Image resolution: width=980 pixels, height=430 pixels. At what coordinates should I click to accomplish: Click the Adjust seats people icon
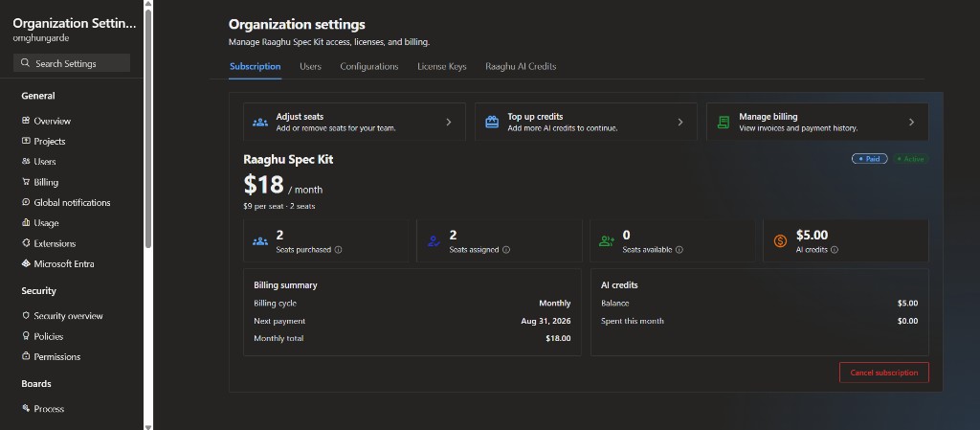click(260, 122)
